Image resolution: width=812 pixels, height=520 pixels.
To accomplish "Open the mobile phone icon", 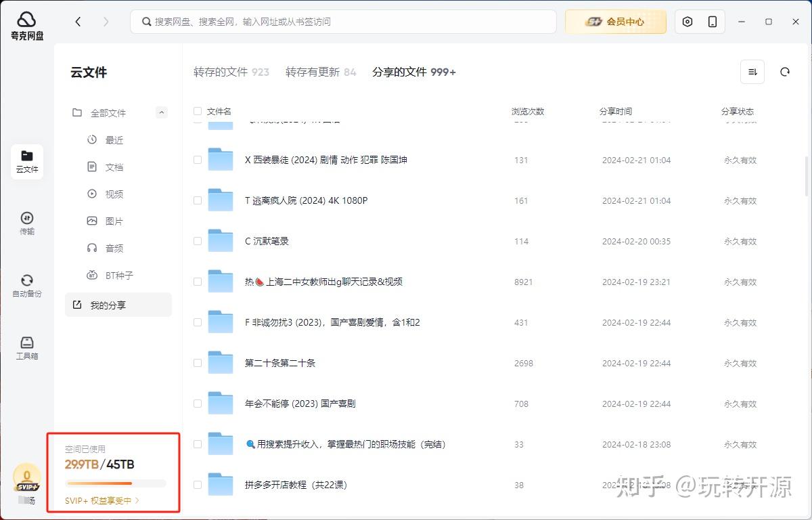I will coord(713,22).
